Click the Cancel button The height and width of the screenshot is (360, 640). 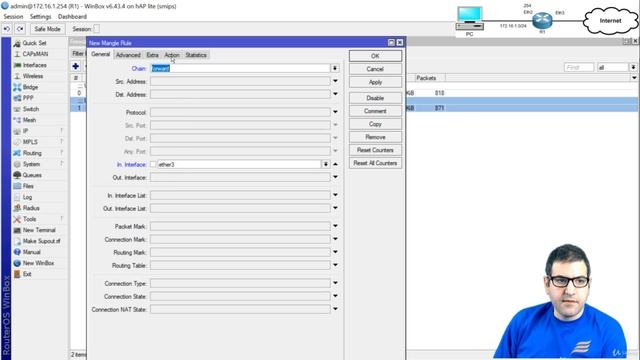coord(375,69)
